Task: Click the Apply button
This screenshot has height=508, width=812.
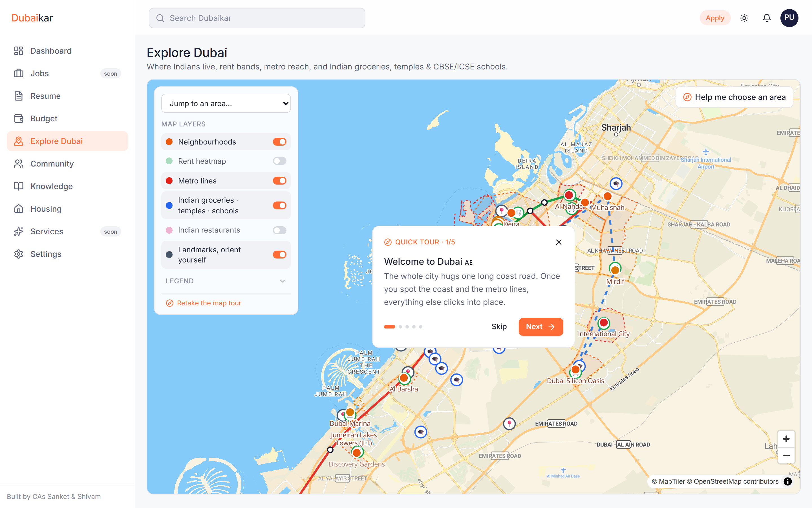Action: point(715,18)
